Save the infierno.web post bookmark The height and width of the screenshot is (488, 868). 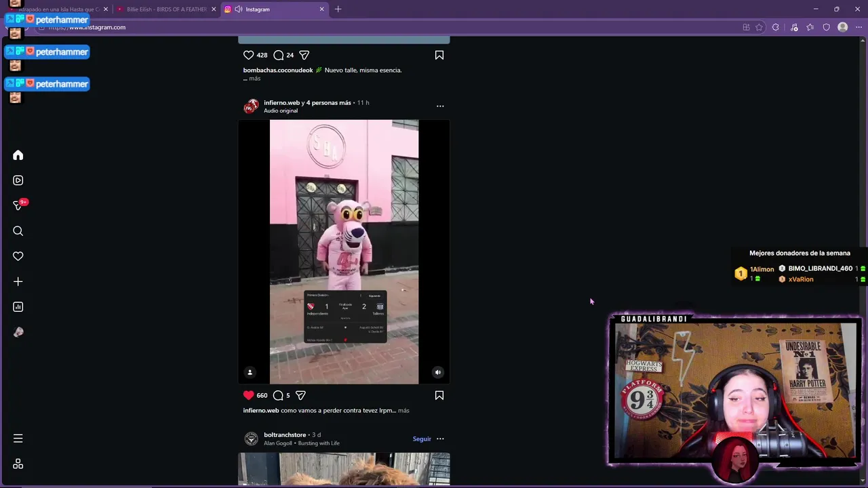tap(439, 395)
